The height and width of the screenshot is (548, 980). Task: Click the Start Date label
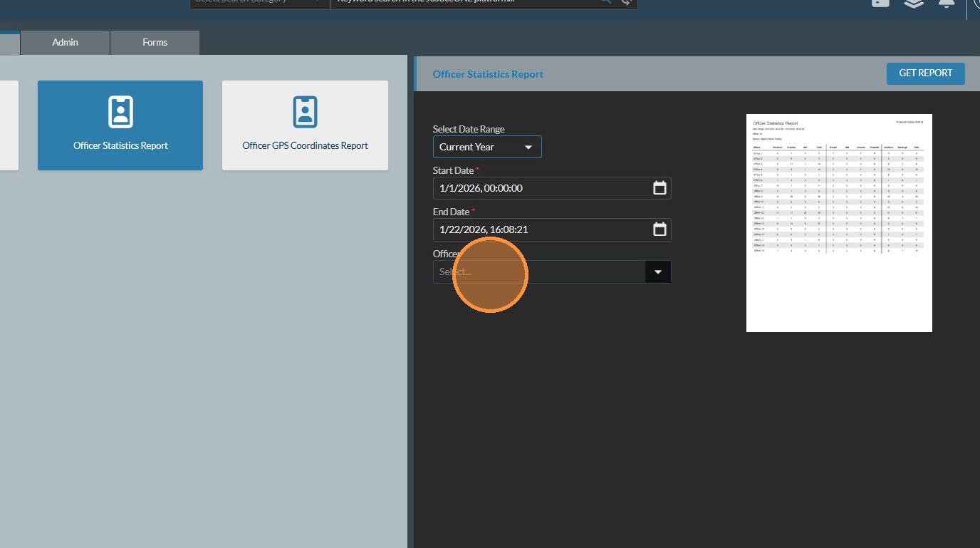pos(453,170)
